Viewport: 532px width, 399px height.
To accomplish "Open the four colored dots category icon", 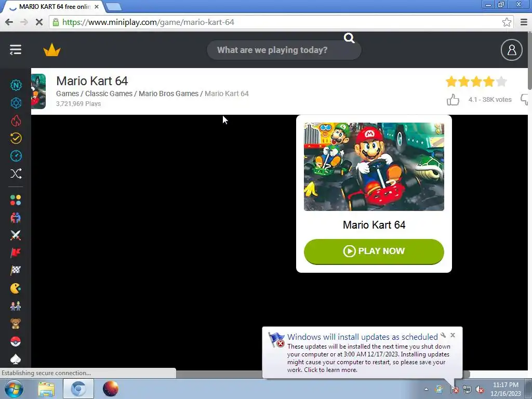I will click(x=16, y=200).
